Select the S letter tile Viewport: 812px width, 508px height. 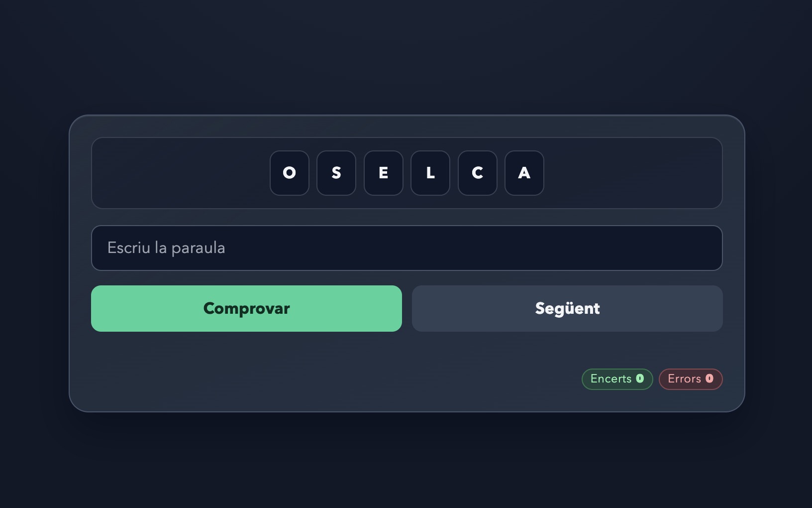pos(336,173)
